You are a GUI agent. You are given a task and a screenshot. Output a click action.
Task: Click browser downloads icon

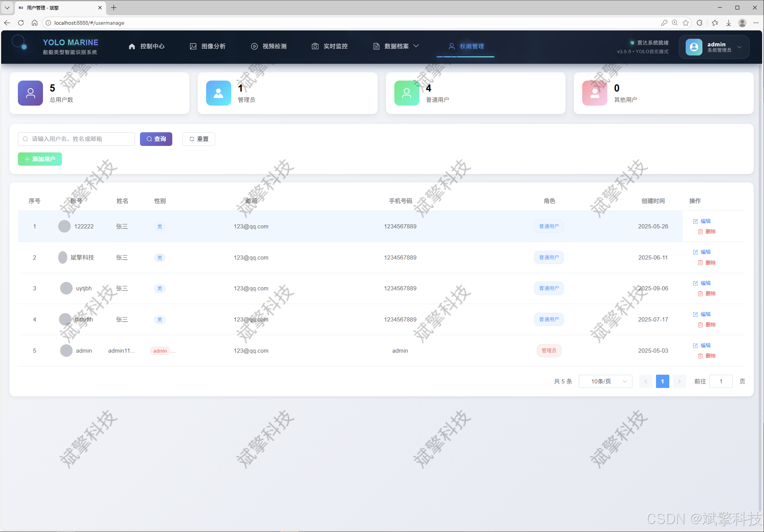tap(729, 23)
